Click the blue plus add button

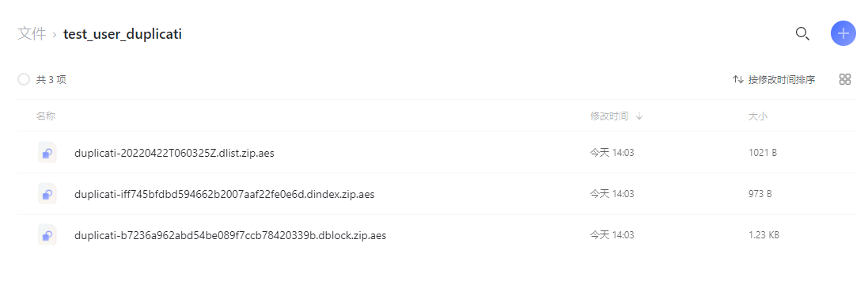(843, 34)
